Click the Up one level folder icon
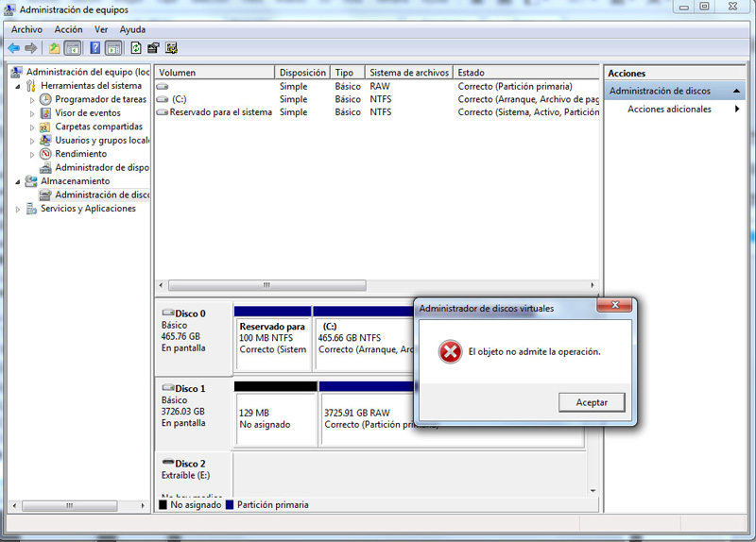This screenshot has height=542, width=756. pos(55,48)
